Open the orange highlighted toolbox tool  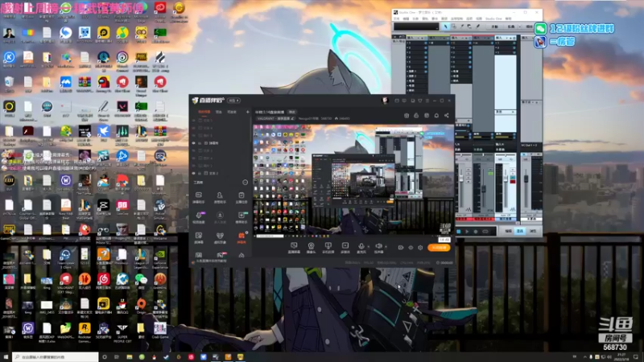point(241,237)
